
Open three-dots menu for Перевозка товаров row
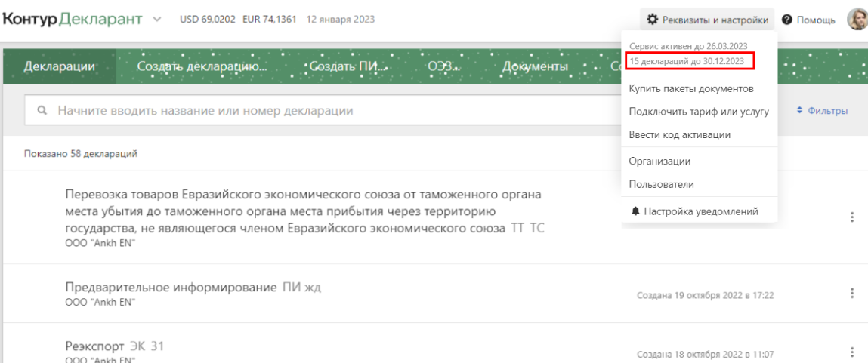pos(852,217)
